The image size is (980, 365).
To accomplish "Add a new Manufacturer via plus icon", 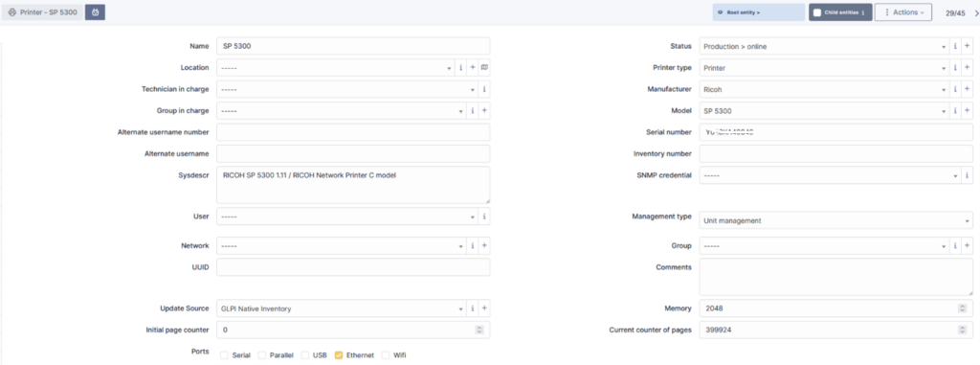I will click(967, 89).
